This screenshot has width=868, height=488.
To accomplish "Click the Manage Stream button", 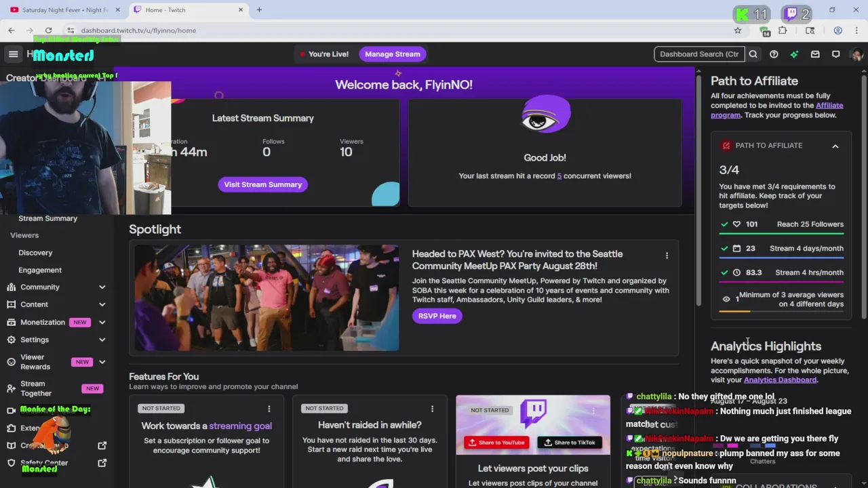I will pos(393,54).
